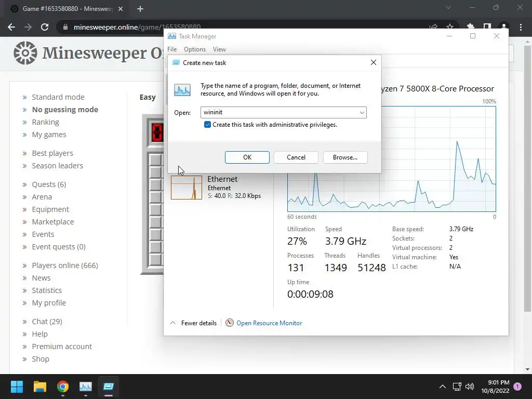Screen dimensions: 532x399
Task: Open Quests (6) in sidebar
Action: click(49, 184)
